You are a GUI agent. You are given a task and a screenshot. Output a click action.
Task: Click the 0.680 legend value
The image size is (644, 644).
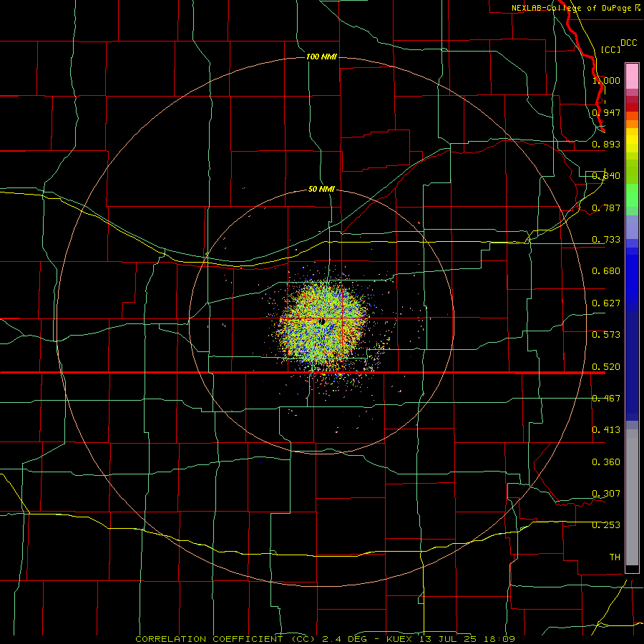[x=606, y=271]
